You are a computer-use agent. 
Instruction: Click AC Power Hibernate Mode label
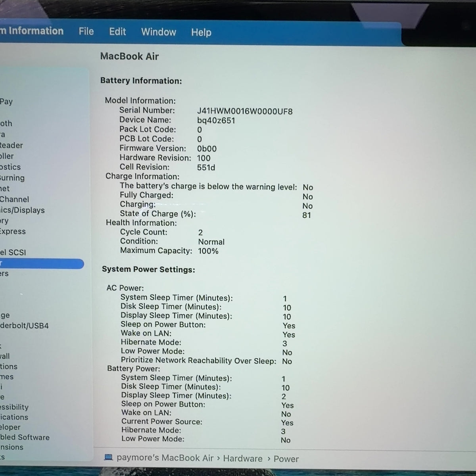click(151, 342)
